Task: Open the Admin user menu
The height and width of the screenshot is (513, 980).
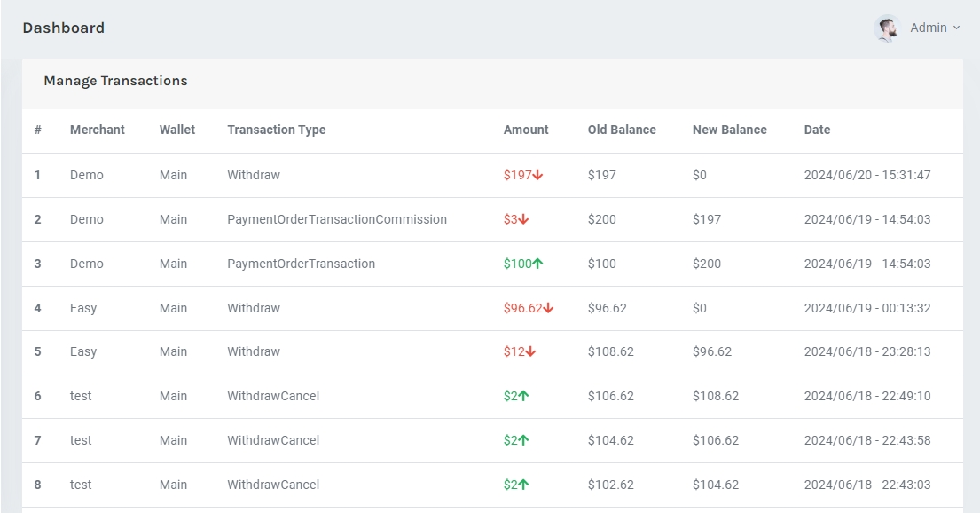Action: pos(928,28)
